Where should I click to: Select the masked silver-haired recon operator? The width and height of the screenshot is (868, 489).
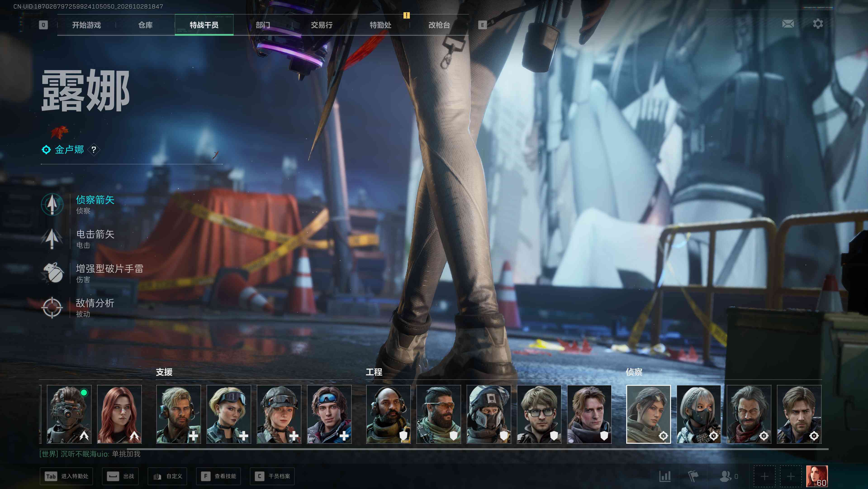tap(699, 415)
